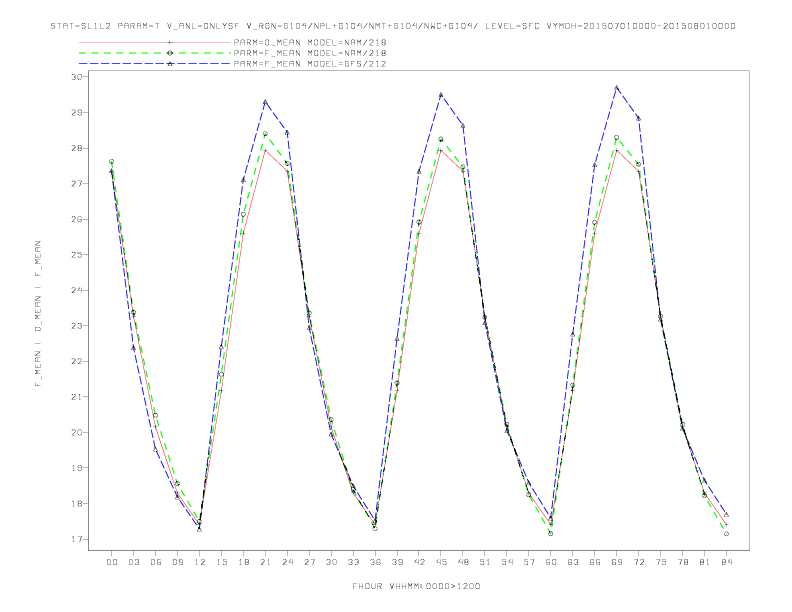Click the blue GFS triangle marker at hour 06
The width and height of the screenshot is (792, 612).
point(156,449)
